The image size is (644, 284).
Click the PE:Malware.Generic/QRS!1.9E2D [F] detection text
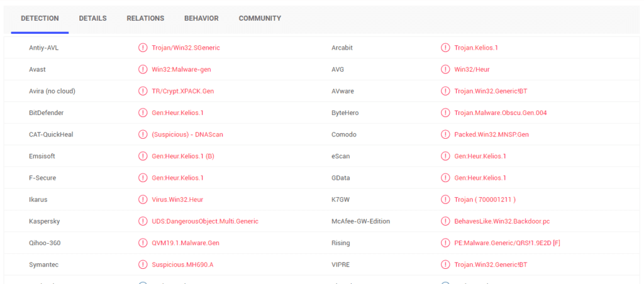coord(508,243)
